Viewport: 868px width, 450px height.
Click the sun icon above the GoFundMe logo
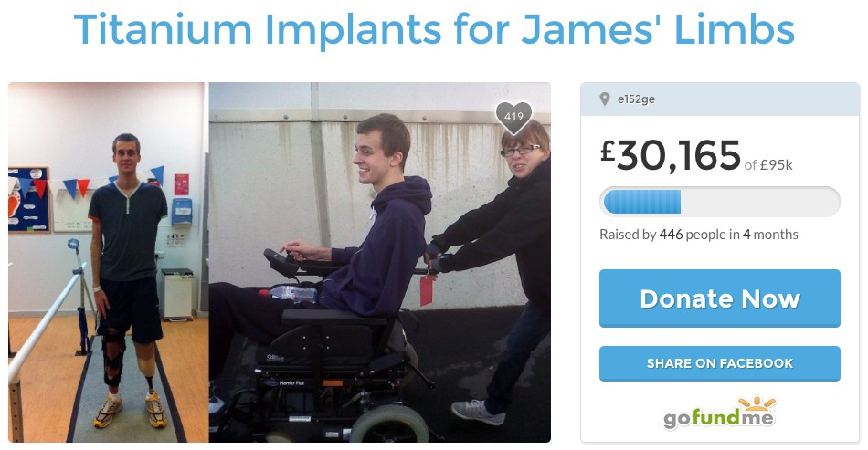pyautogui.click(x=757, y=403)
